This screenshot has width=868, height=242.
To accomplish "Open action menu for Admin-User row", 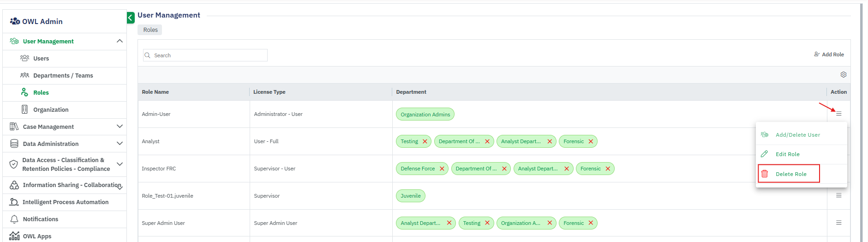I will click(x=838, y=114).
